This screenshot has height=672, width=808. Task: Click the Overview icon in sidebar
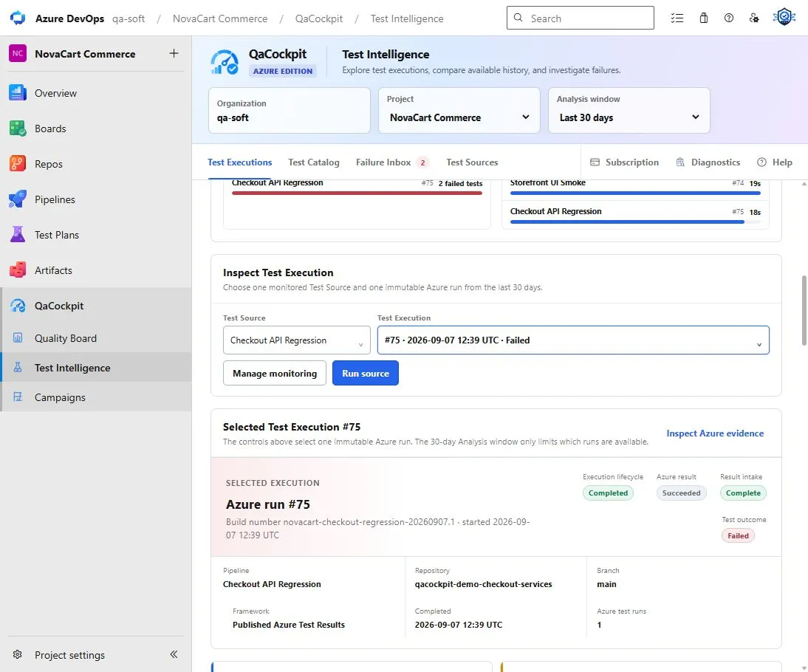click(x=18, y=93)
